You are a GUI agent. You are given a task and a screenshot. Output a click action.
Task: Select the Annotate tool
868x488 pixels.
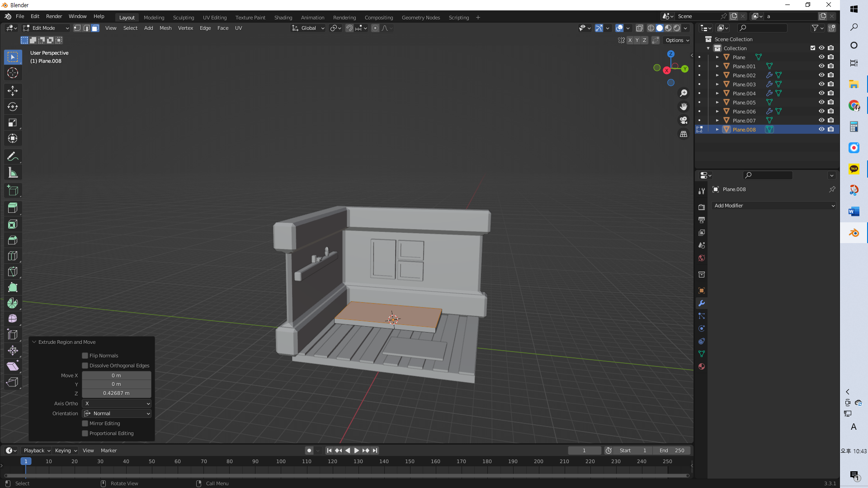click(x=13, y=156)
